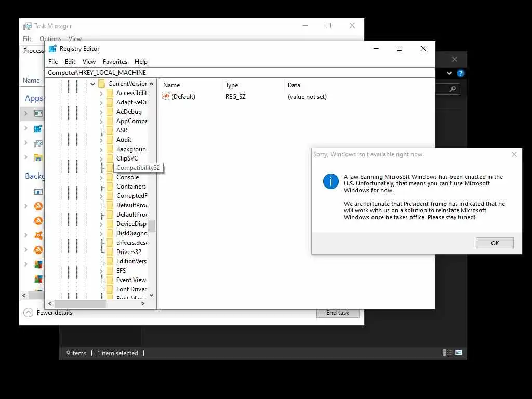
Task: Click OK in the Windows unavailable dialog
Action: 495,243
